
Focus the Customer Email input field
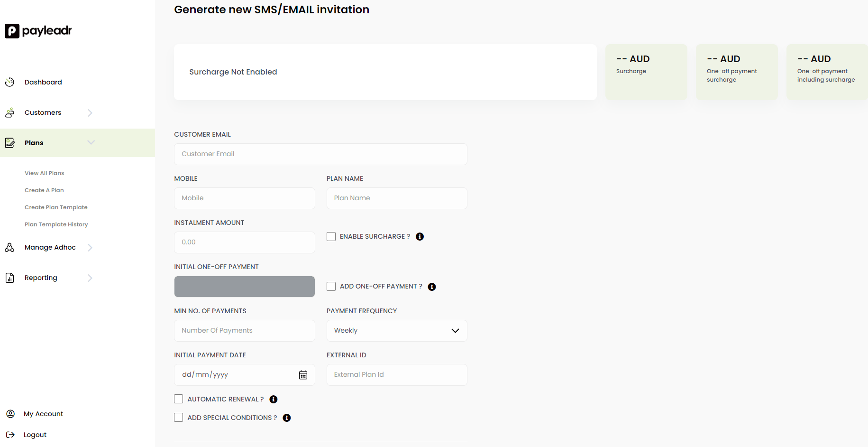point(320,154)
